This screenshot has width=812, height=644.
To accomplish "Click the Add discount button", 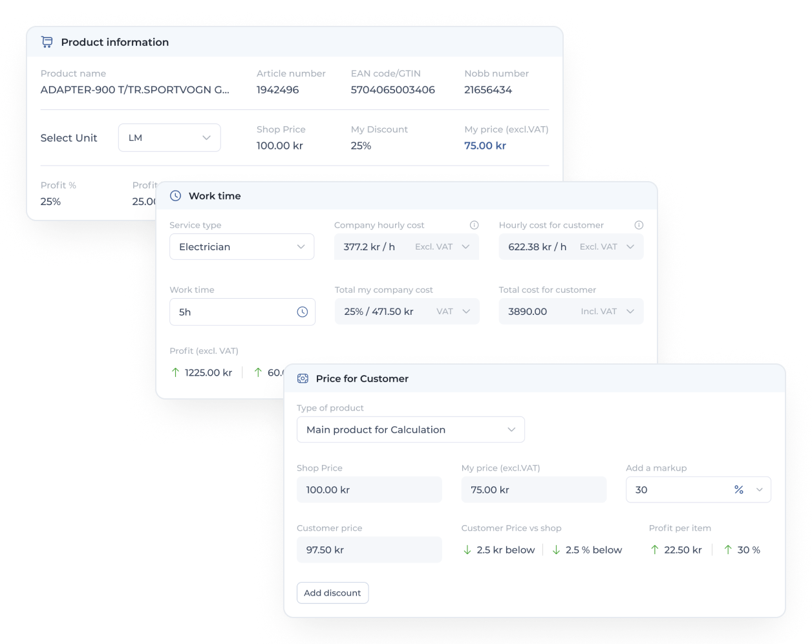I will coord(332,593).
